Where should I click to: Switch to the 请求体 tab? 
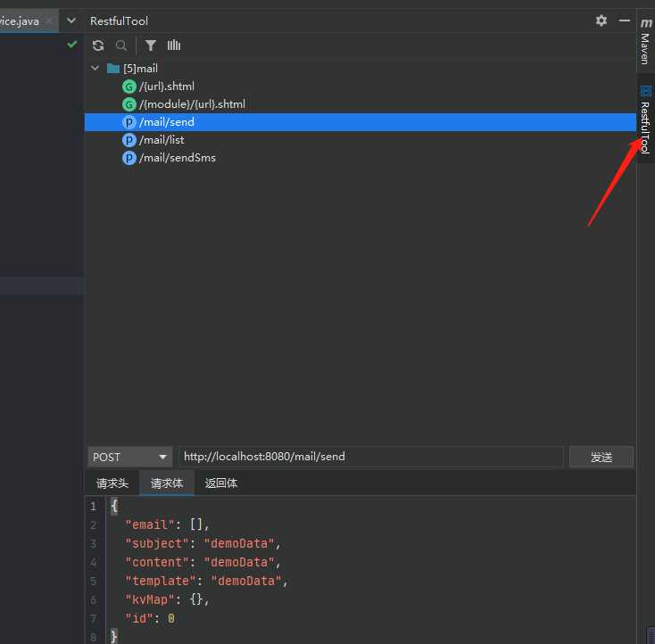click(167, 483)
